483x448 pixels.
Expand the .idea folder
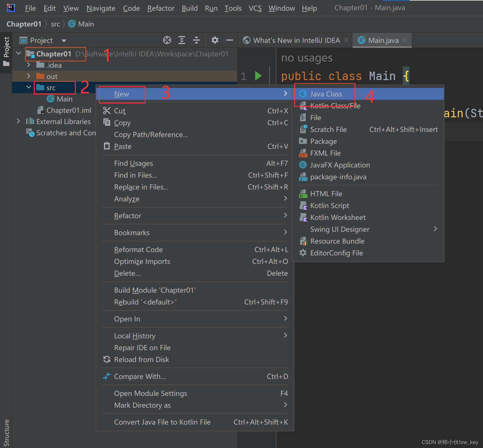tap(28, 65)
